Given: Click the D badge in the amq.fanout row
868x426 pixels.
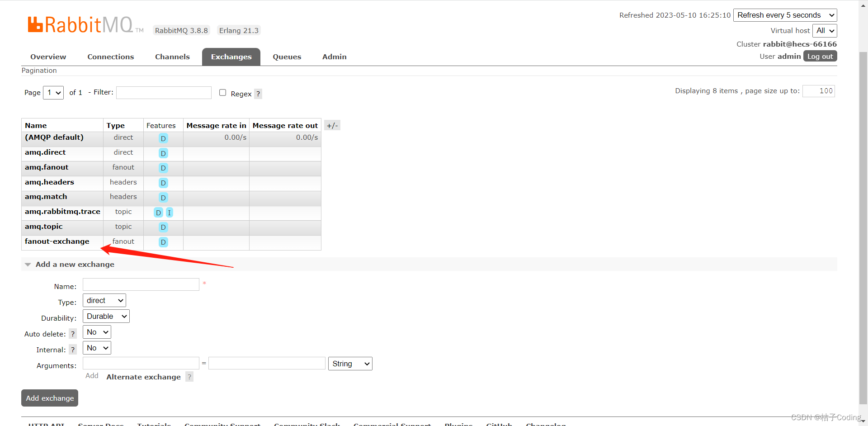Looking at the screenshot, I should [x=163, y=168].
